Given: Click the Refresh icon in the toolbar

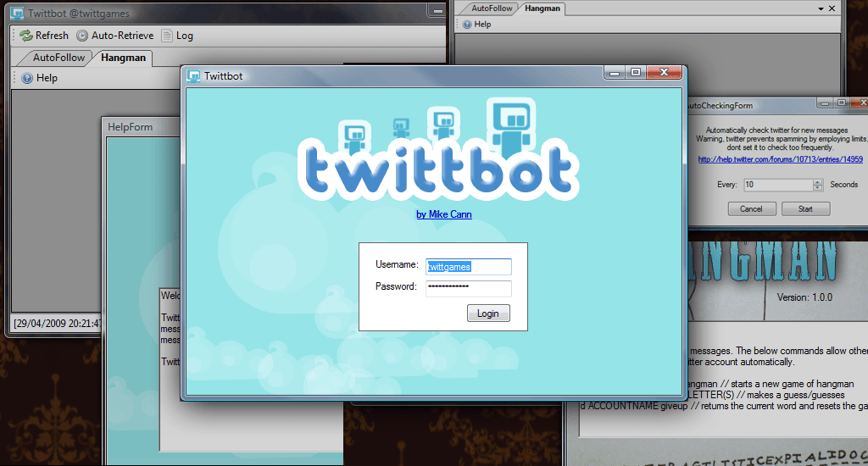Looking at the screenshot, I should (x=26, y=36).
